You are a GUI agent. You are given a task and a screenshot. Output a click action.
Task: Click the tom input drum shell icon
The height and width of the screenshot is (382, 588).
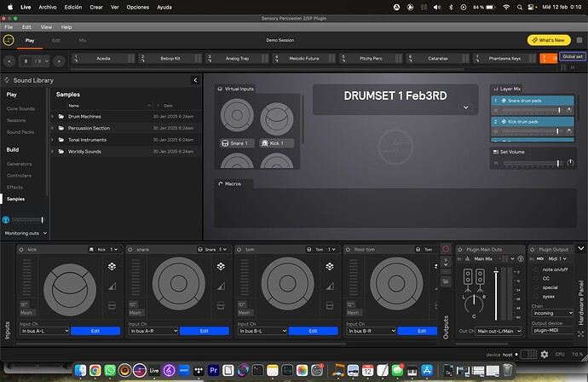click(330, 305)
